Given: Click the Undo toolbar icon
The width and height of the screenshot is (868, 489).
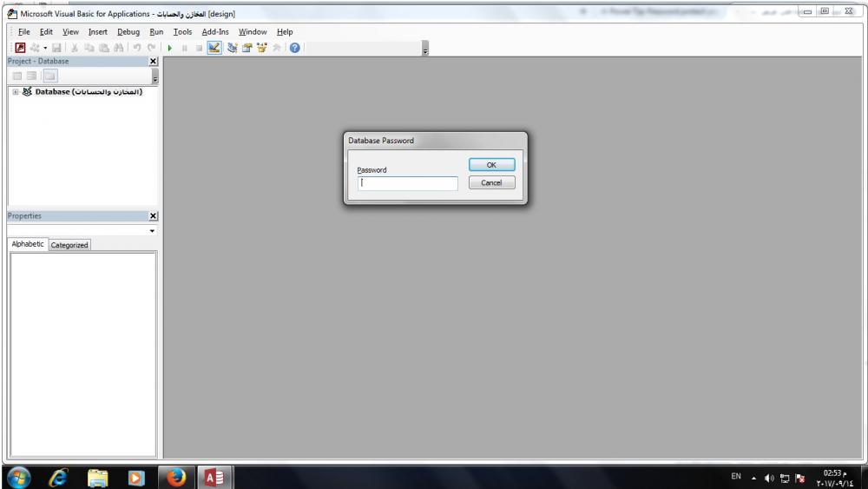Looking at the screenshot, I should (x=137, y=48).
